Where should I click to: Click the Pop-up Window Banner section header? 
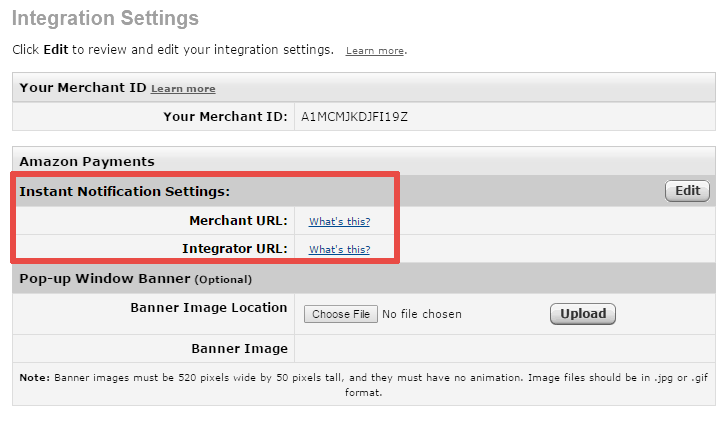pyautogui.click(x=136, y=279)
